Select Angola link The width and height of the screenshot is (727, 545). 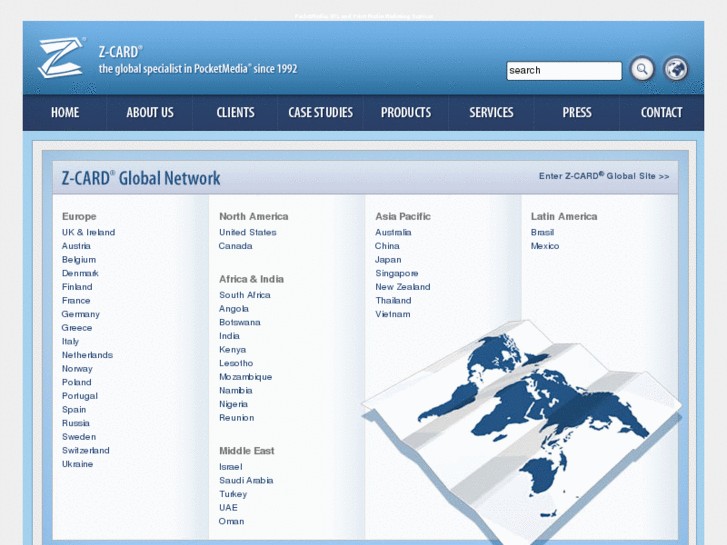click(234, 309)
